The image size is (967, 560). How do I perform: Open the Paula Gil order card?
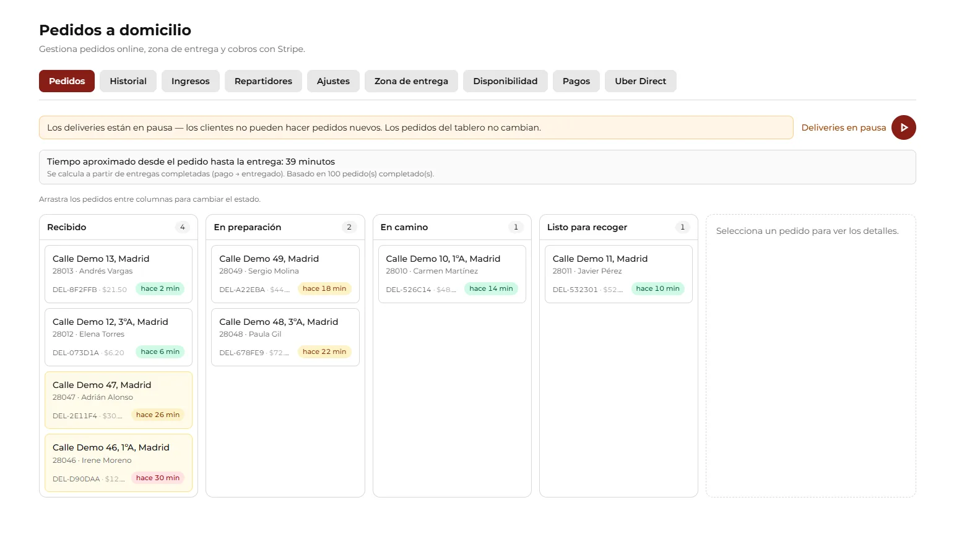click(x=285, y=337)
